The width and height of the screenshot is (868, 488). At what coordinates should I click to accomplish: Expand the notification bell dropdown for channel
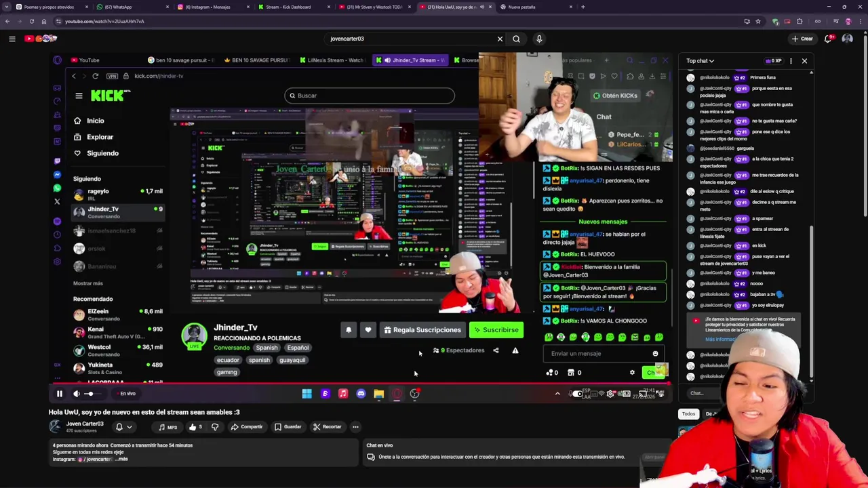[123, 427]
